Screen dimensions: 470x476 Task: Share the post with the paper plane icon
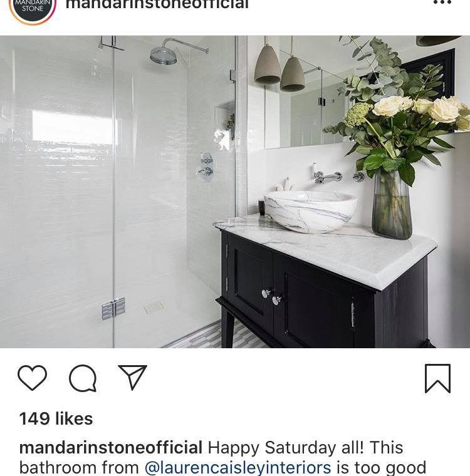coord(133,377)
